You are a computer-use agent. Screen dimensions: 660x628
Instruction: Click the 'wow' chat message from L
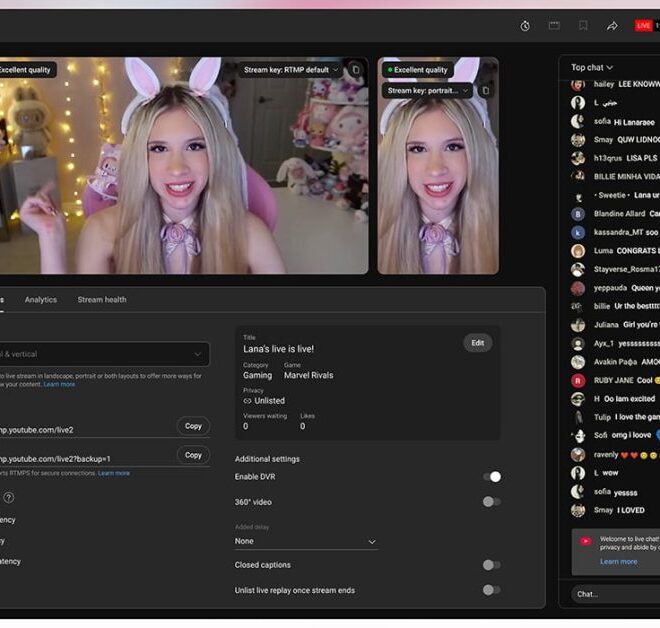click(610, 473)
